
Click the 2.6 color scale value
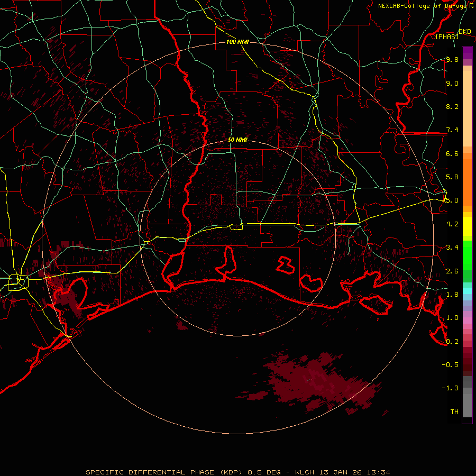click(x=452, y=271)
